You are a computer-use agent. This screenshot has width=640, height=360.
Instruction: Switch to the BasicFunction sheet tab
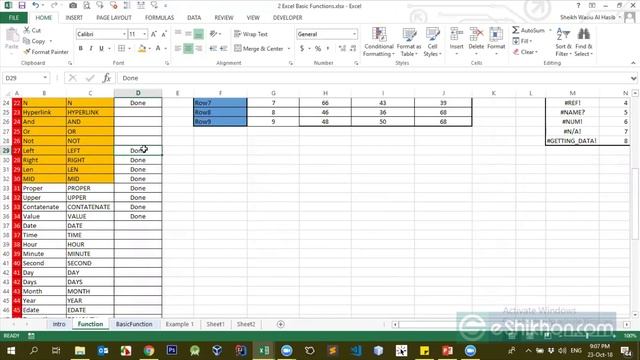pos(134,324)
